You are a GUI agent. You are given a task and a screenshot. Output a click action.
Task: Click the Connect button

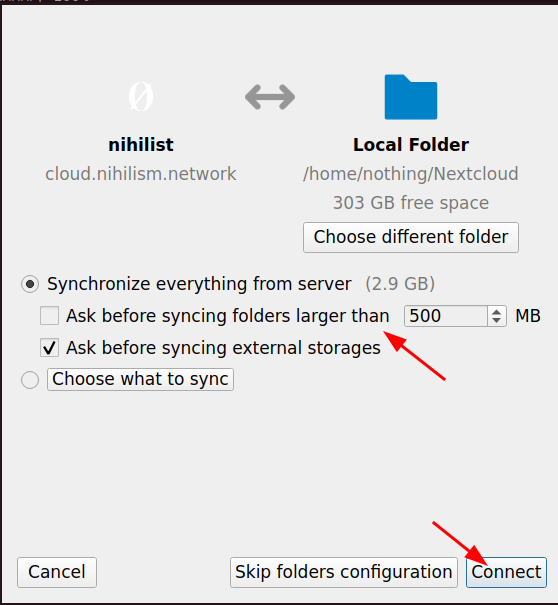click(506, 572)
